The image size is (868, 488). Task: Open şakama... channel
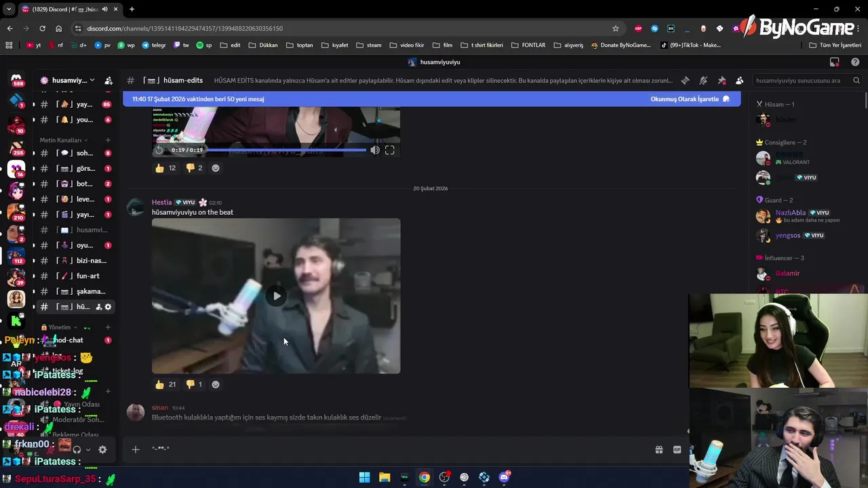(x=75, y=291)
